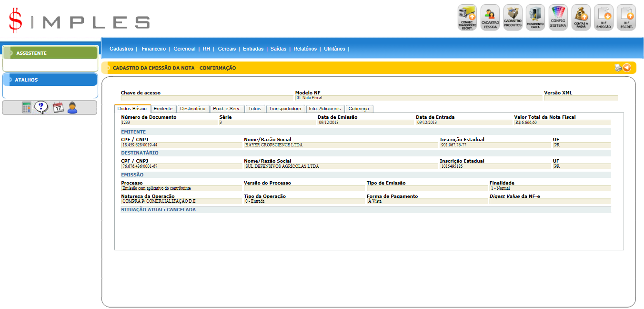Open Cadastro Pessoa shortcut
Image resolution: width=644 pixels, height=309 pixels.
coord(490,18)
